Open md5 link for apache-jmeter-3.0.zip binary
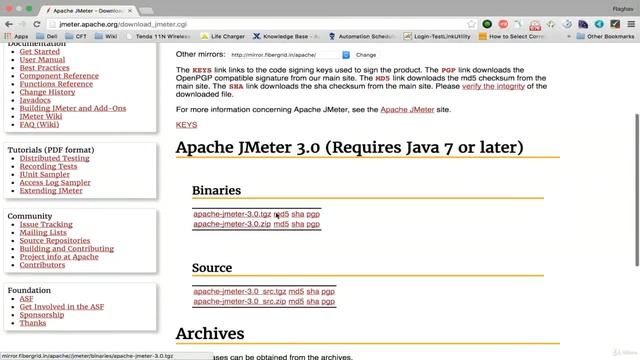 pos(281,224)
